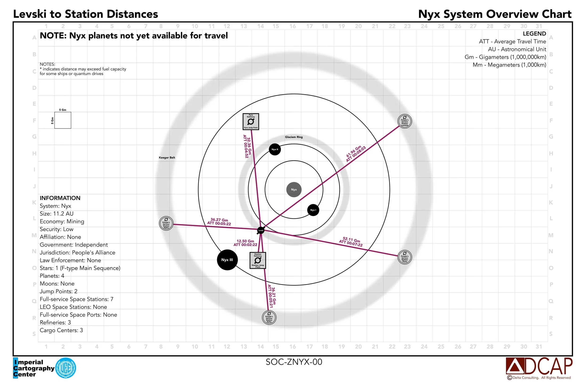Click the 61.96 Gm distance label
Image resolution: width=588 pixels, height=383 pixels.
(354, 152)
